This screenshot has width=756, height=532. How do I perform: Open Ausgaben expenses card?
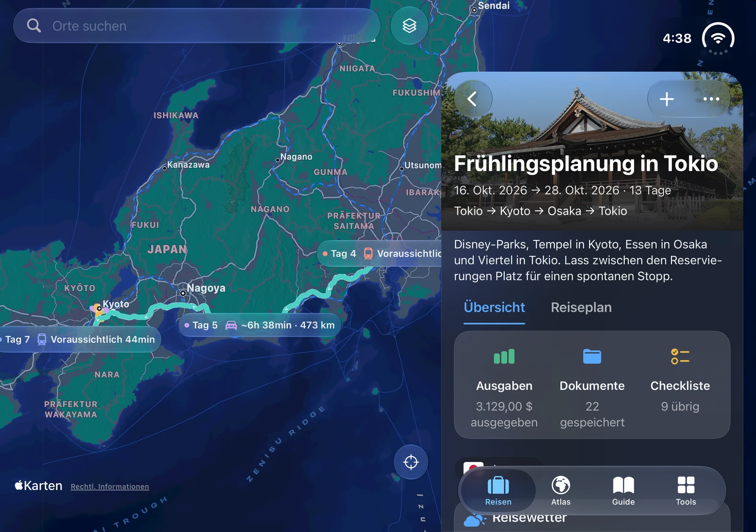pos(504,385)
